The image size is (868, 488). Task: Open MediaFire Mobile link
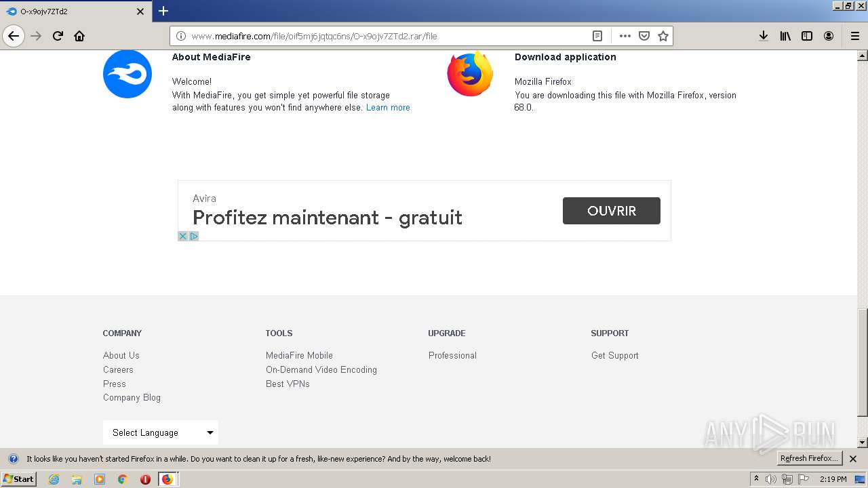tap(299, 355)
